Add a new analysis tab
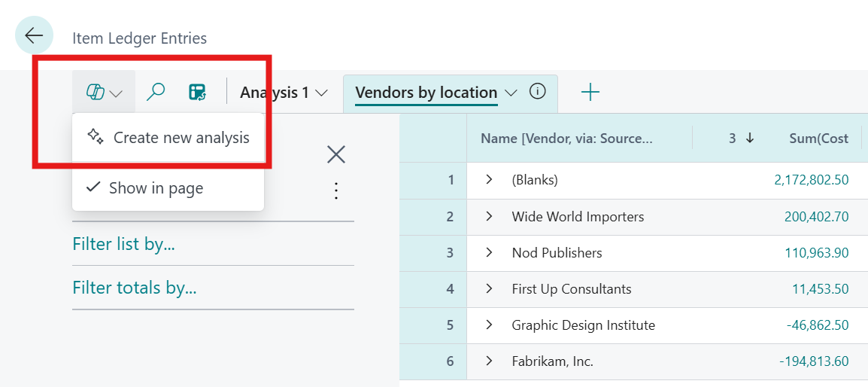 pyautogui.click(x=590, y=93)
